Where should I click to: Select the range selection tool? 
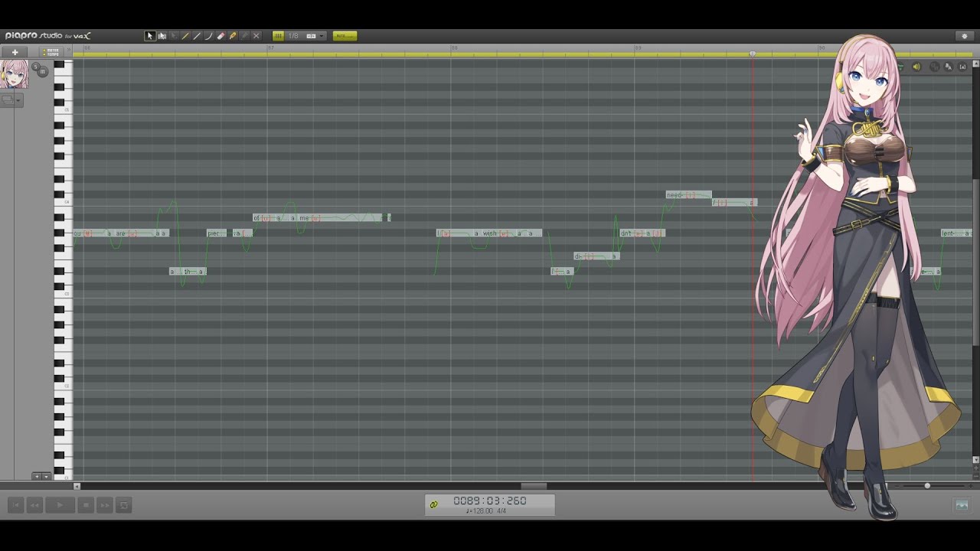[162, 36]
